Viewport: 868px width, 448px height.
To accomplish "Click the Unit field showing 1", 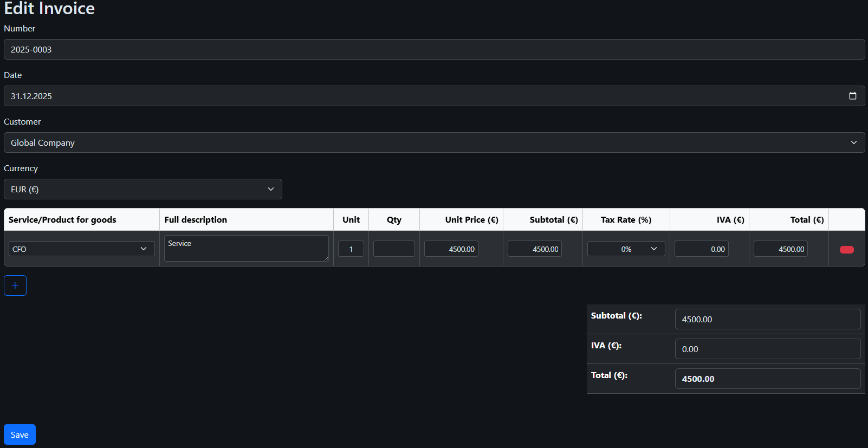I will [x=351, y=249].
